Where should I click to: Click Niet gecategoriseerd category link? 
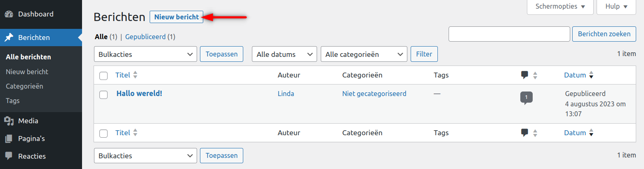click(374, 94)
